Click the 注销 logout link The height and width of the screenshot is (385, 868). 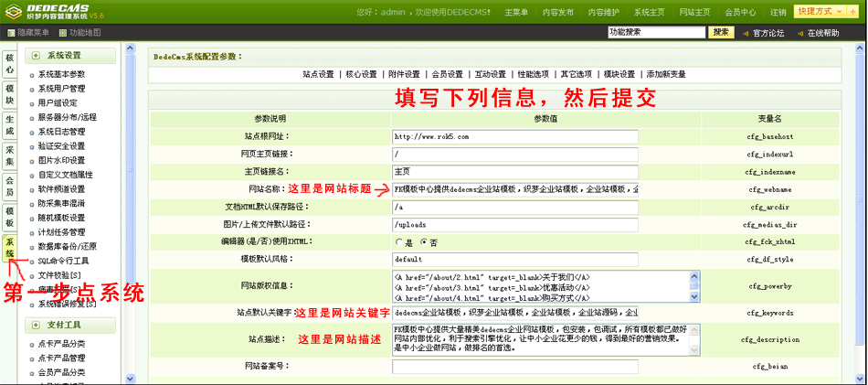[778, 13]
